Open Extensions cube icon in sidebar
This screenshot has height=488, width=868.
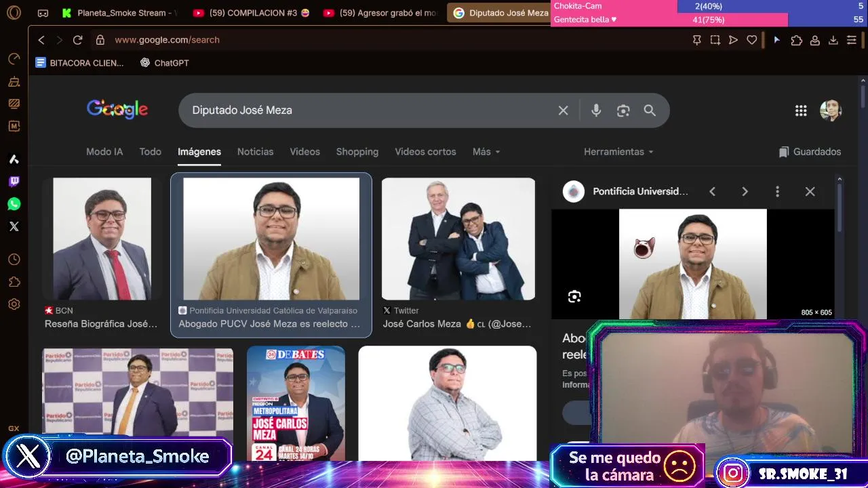pyautogui.click(x=14, y=282)
